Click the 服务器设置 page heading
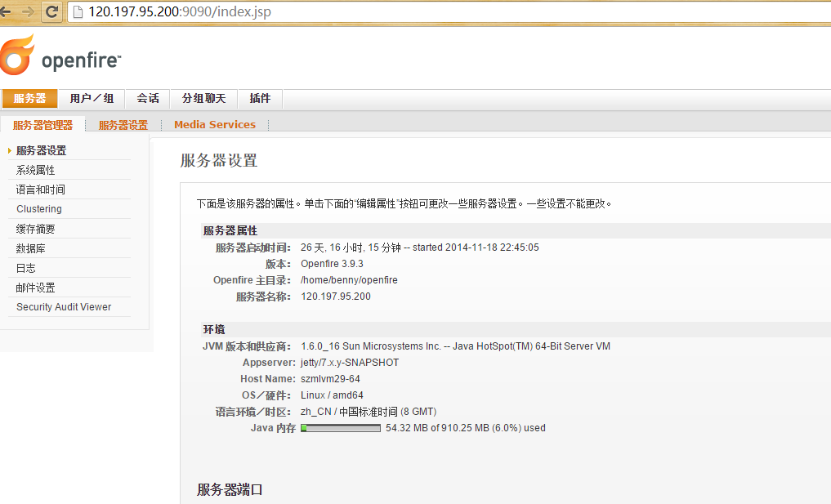The width and height of the screenshot is (831, 504). [219, 161]
